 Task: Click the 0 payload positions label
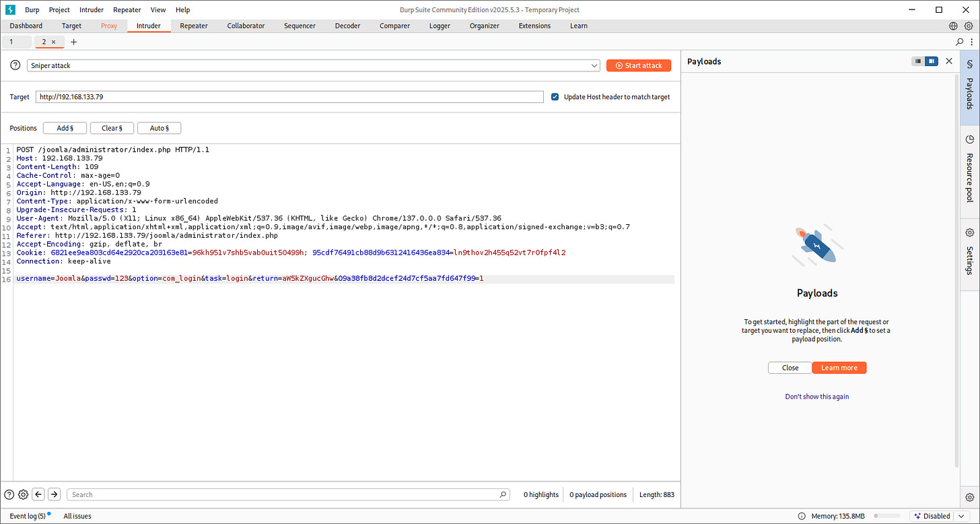[598, 494]
